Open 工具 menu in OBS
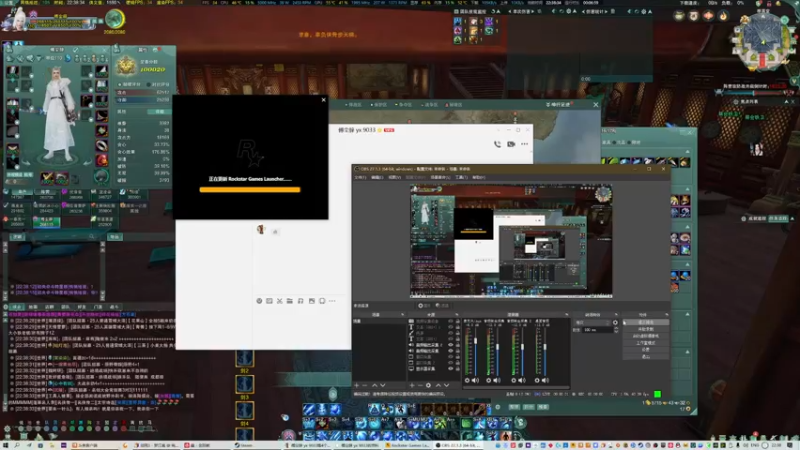 point(461,177)
